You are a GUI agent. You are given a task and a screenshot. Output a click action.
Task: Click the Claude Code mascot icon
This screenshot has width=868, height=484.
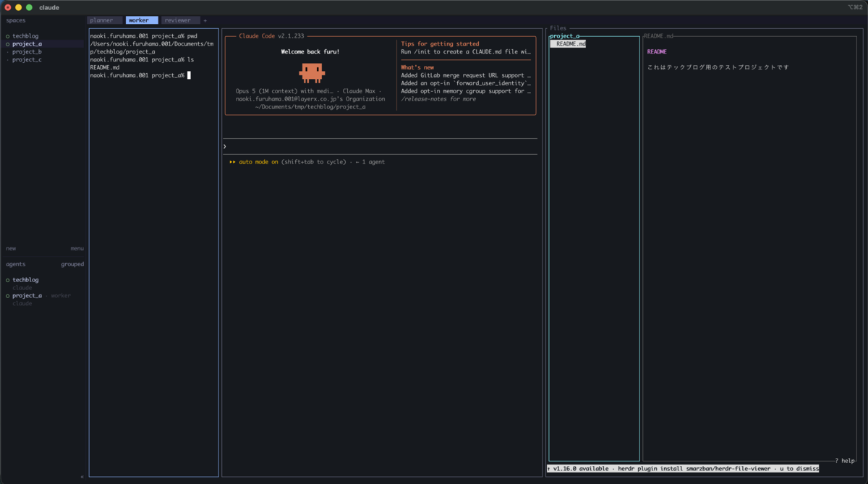tap(312, 72)
